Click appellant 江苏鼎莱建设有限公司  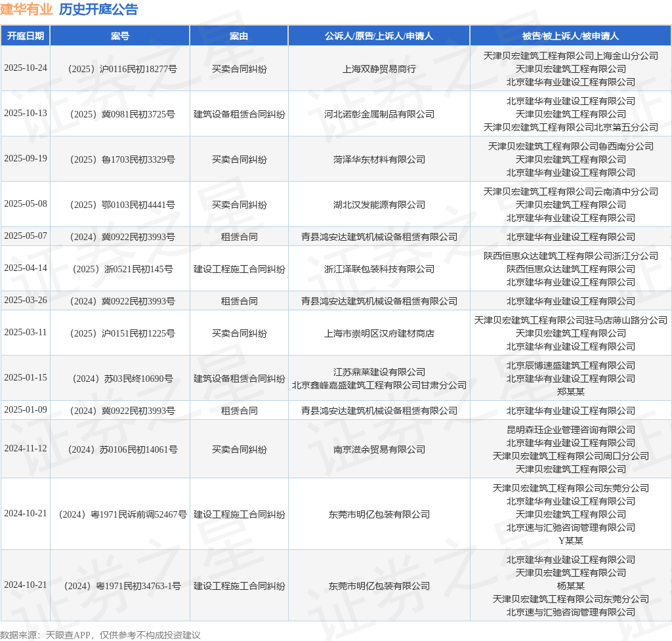[379, 373]
